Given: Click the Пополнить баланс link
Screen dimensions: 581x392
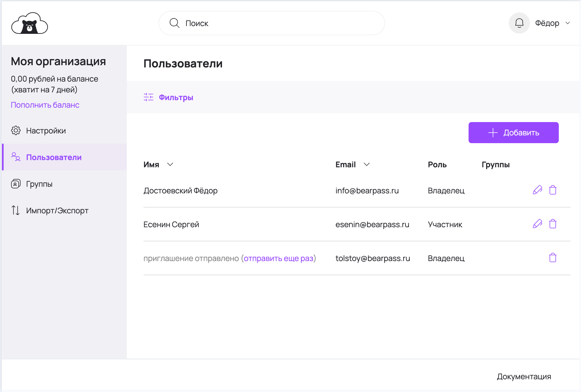Looking at the screenshot, I should [x=45, y=105].
